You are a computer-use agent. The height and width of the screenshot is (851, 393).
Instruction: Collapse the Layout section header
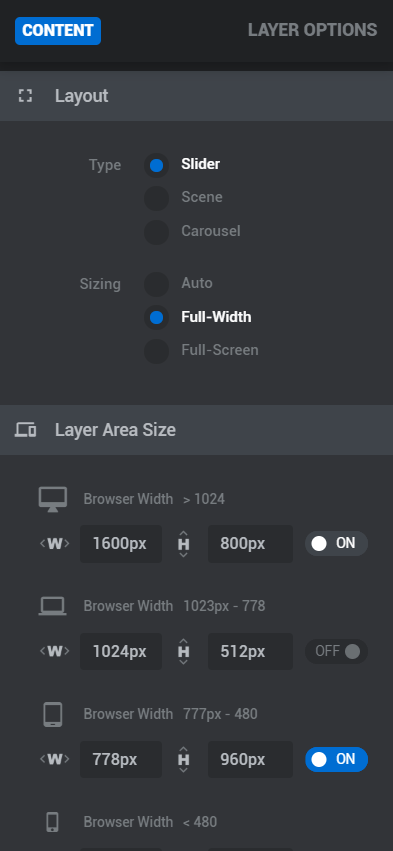click(196, 96)
